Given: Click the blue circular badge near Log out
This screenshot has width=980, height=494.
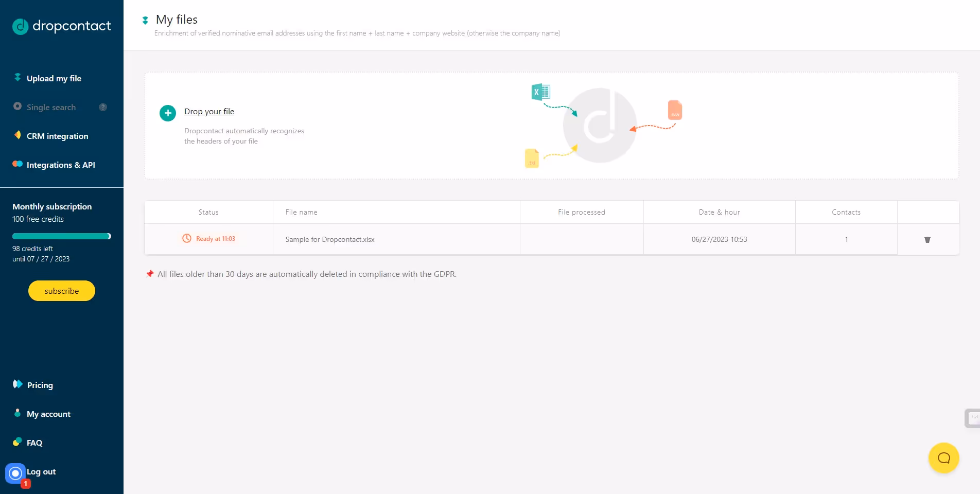Looking at the screenshot, I should click(x=15, y=473).
